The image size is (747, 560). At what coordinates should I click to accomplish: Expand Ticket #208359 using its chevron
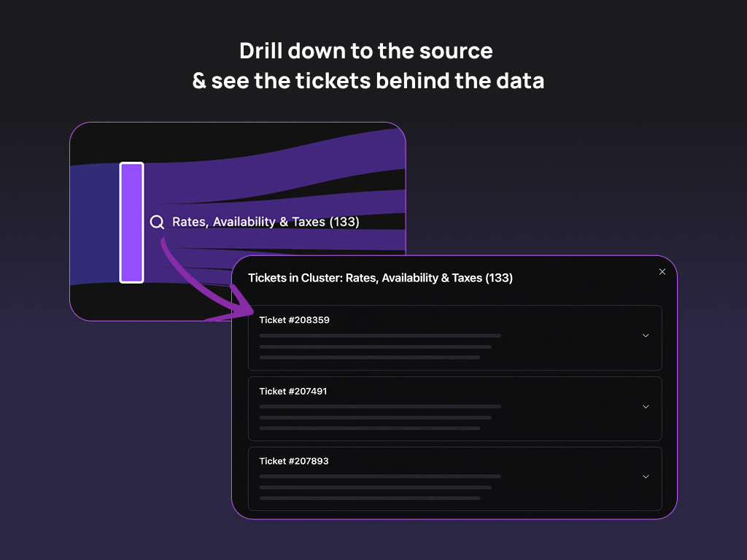pyautogui.click(x=646, y=335)
